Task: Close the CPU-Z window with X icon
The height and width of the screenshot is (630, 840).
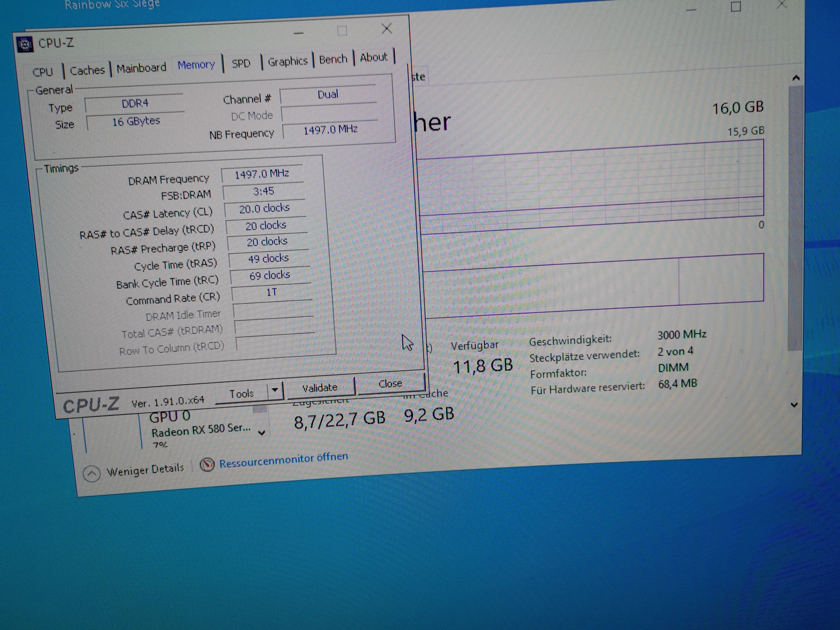Action: 387,29
